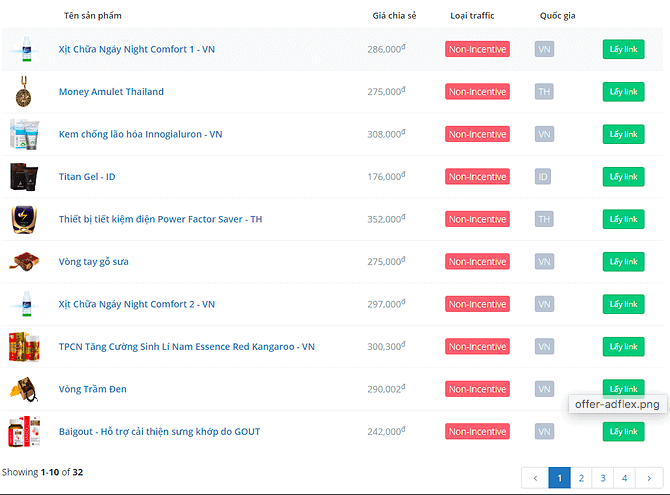Click Lấy link for Essence Red Kangaroo

[x=623, y=347]
